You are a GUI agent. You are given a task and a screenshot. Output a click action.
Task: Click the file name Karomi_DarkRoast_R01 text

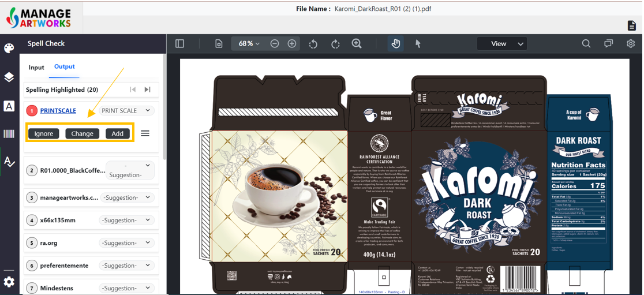click(383, 9)
